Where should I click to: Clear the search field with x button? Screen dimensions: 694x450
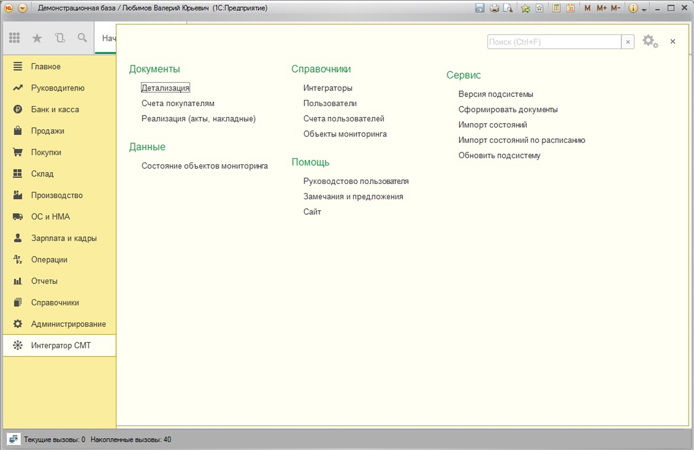628,42
